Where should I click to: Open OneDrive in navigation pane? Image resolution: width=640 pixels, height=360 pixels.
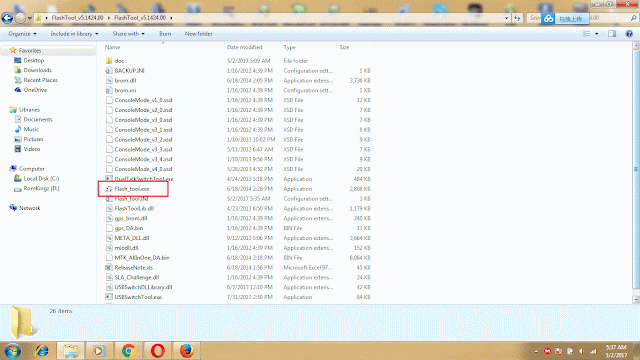coord(35,90)
